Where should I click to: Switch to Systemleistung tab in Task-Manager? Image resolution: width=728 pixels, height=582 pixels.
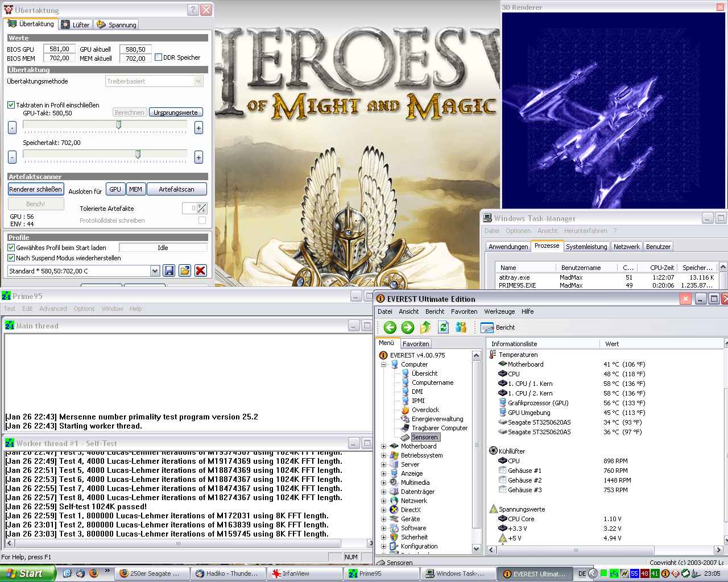point(586,246)
